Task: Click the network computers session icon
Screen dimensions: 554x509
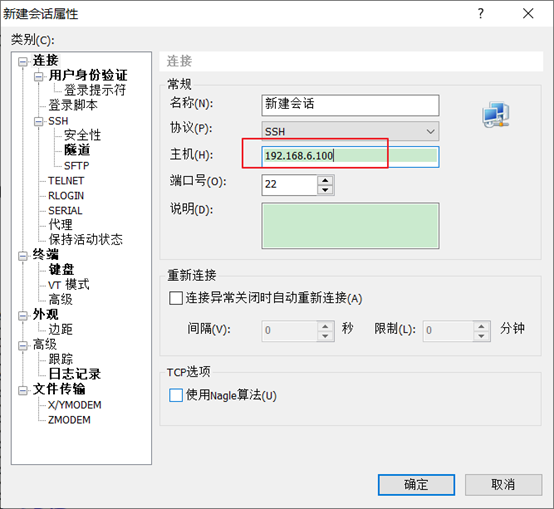Action: tap(496, 114)
